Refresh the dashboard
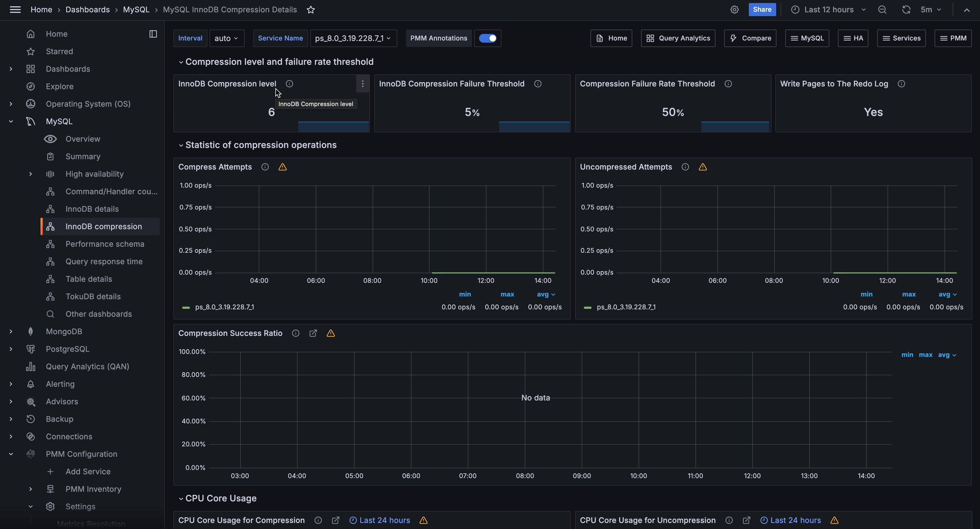Screen dimensions: 980x529 (906, 10)
